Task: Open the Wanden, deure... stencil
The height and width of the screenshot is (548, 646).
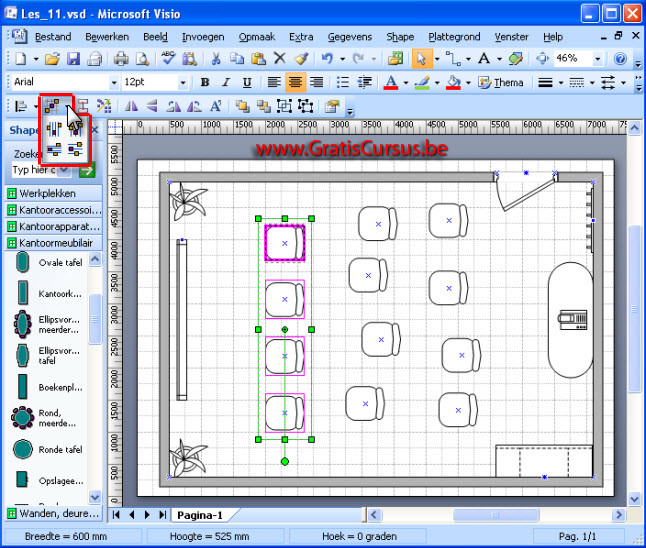Action: 54,513
